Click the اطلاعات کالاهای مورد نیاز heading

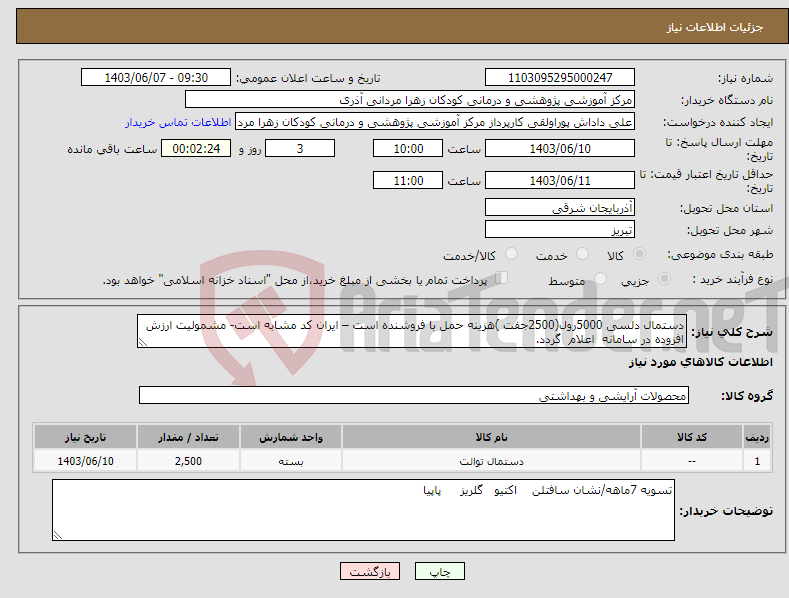700,362
